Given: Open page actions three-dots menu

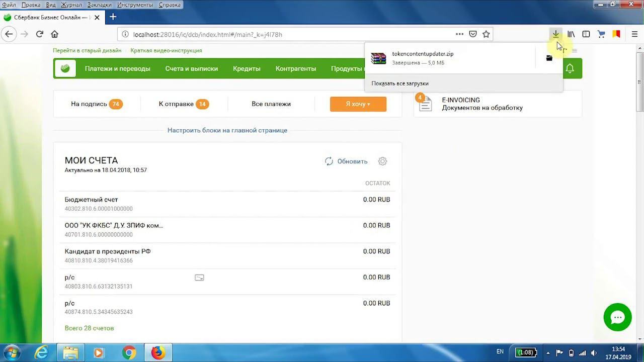Looking at the screenshot, I should click(459, 34).
